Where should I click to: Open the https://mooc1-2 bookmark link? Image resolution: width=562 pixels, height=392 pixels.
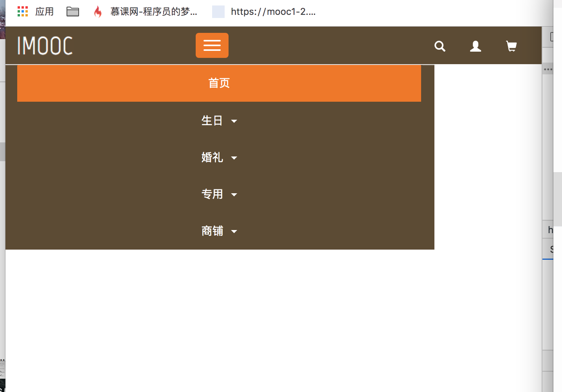click(273, 11)
